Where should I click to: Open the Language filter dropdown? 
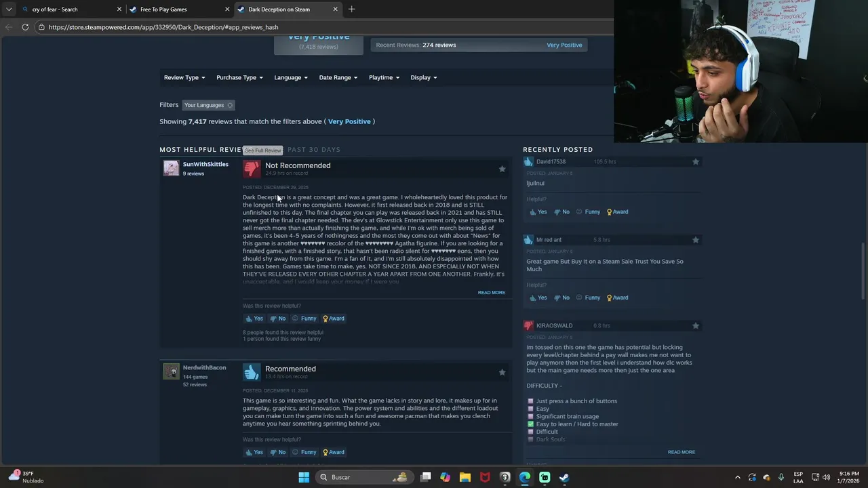click(x=291, y=77)
